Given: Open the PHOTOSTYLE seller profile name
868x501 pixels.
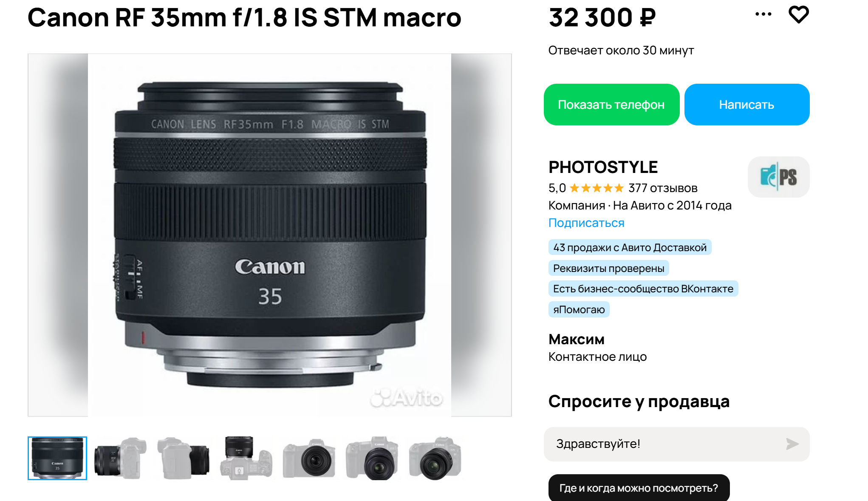Looking at the screenshot, I should pos(603,167).
